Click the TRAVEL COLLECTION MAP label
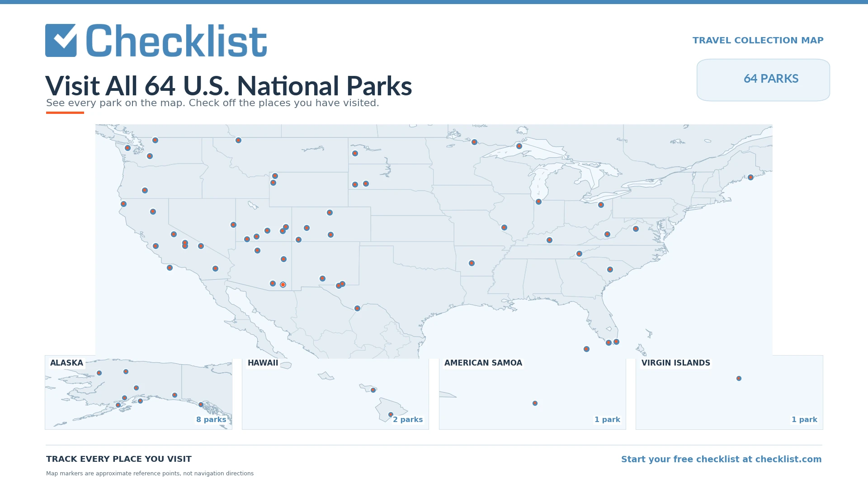Screen dimensions: 868x488 click(758, 40)
